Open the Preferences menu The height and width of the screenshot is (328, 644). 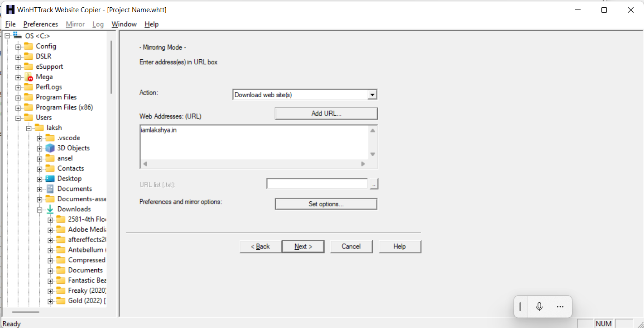pos(41,24)
